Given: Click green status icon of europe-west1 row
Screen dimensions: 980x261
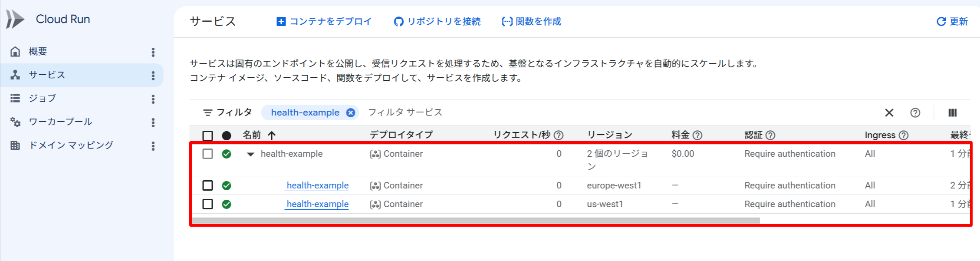Looking at the screenshot, I should (x=227, y=186).
